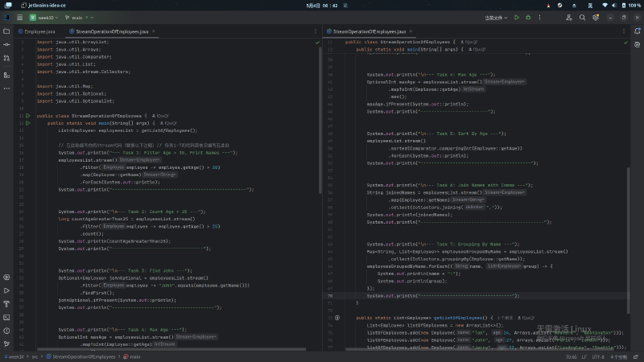
Task: Open the Notifications bell panel
Action: click(x=637, y=31)
